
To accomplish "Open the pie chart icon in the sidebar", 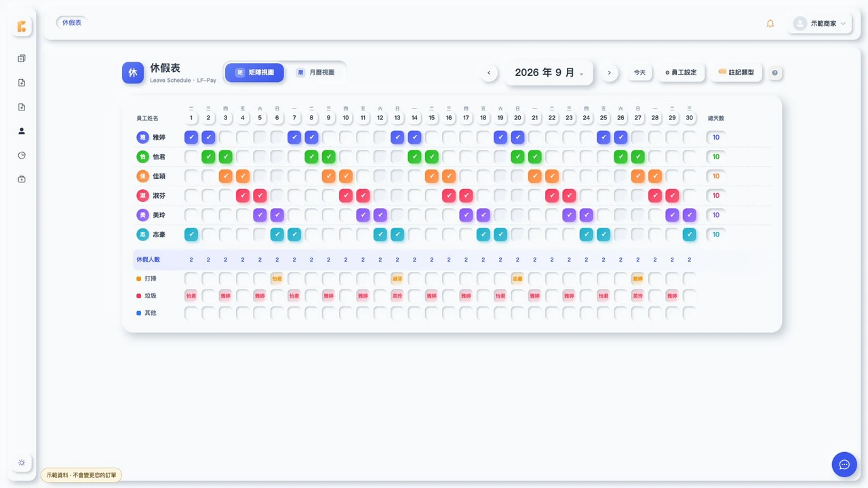I will (22, 155).
